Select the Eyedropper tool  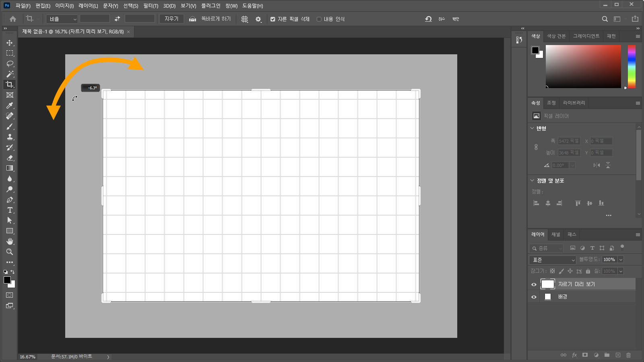tap(10, 105)
